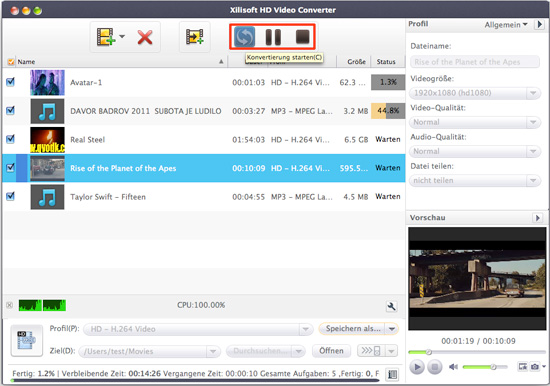This screenshot has height=386, width=550.
Task: Select the Avatar-1 thumbnail
Action: (x=47, y=82)
